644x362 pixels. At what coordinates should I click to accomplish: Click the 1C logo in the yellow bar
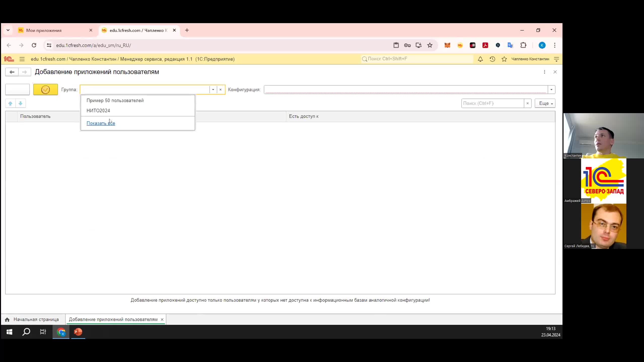pyautogui.click(x=9, y=59)
